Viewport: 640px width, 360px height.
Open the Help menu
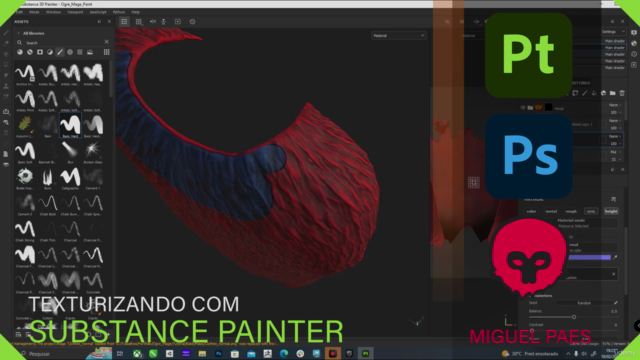(x=136, y=12)
